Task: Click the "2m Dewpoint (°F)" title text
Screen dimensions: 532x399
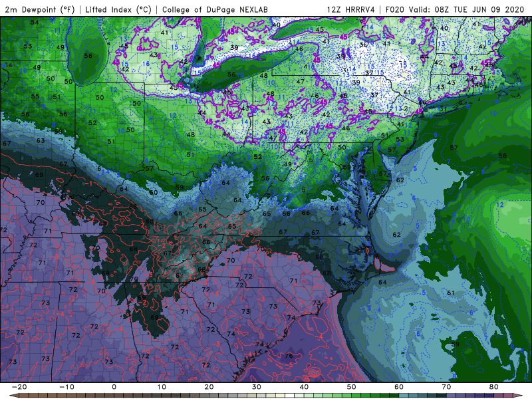Action: click(39, 9)
